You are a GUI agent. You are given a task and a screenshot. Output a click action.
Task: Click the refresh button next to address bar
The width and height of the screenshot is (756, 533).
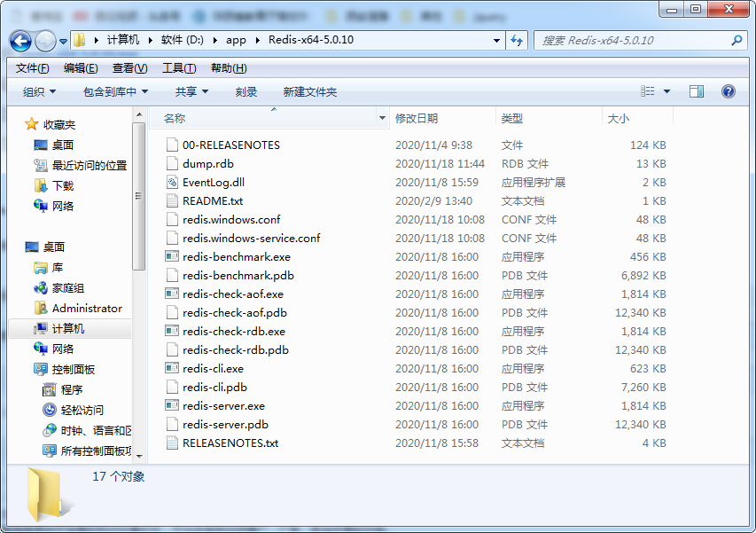coord(517,41)
